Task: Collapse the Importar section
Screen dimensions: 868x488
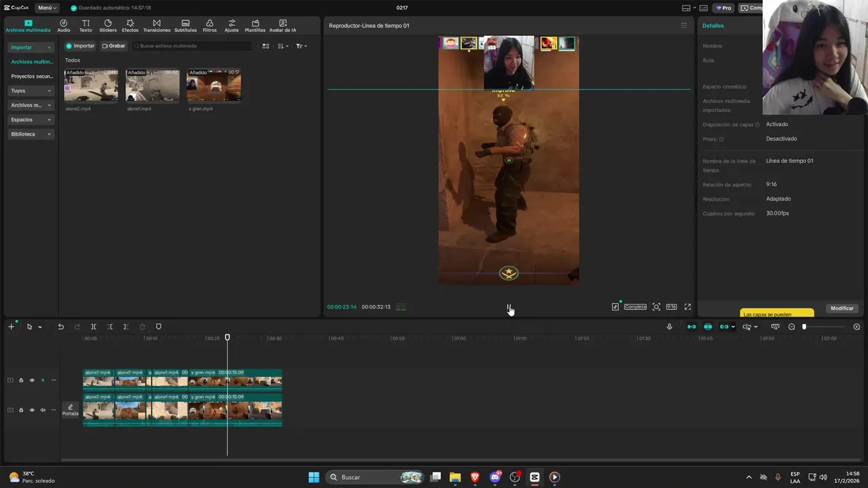Action: pos(31,47)
